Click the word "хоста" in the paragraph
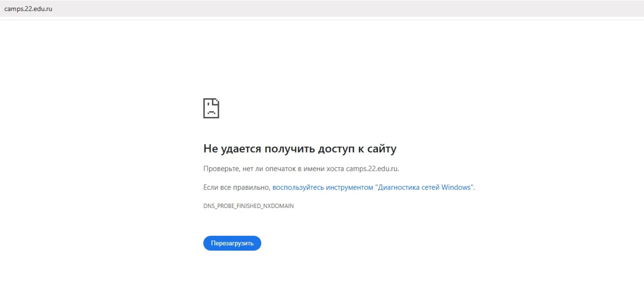This screenshot has width=644, height=300. pyautogui.click(x=335, y=169)
